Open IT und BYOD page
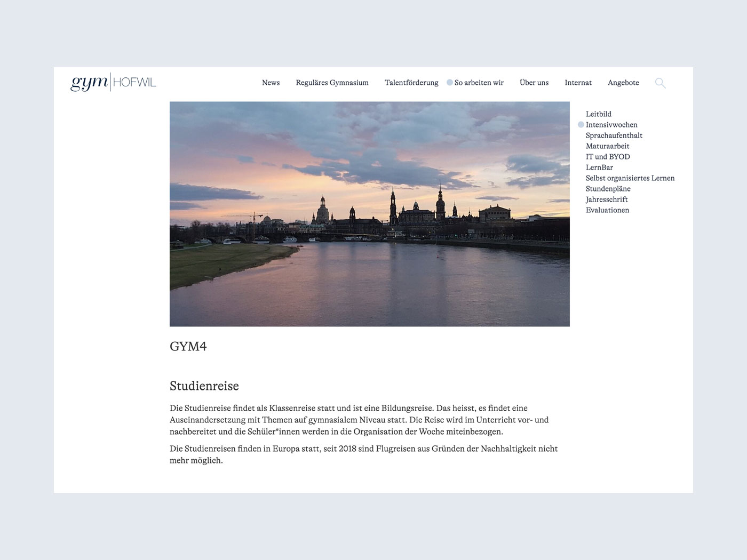Viewport: 747px width, 560px height. pyautogui.click(x=608, y=157)
